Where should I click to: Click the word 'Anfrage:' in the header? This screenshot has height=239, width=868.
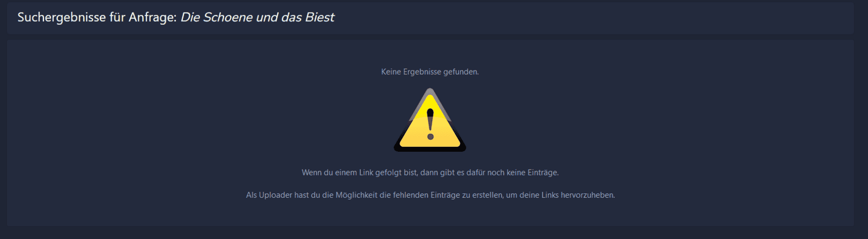(x=152, y=17)
